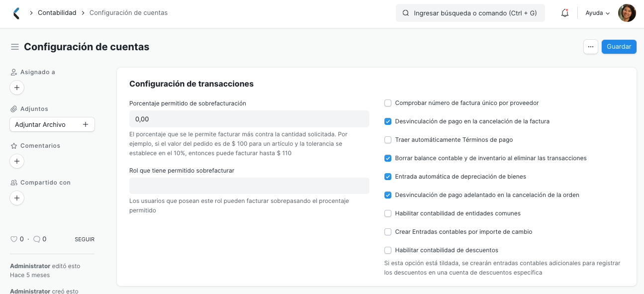
Task: Click the Adjuntar Archivo button
Action: pyautogui.click(x=52, y=124)
